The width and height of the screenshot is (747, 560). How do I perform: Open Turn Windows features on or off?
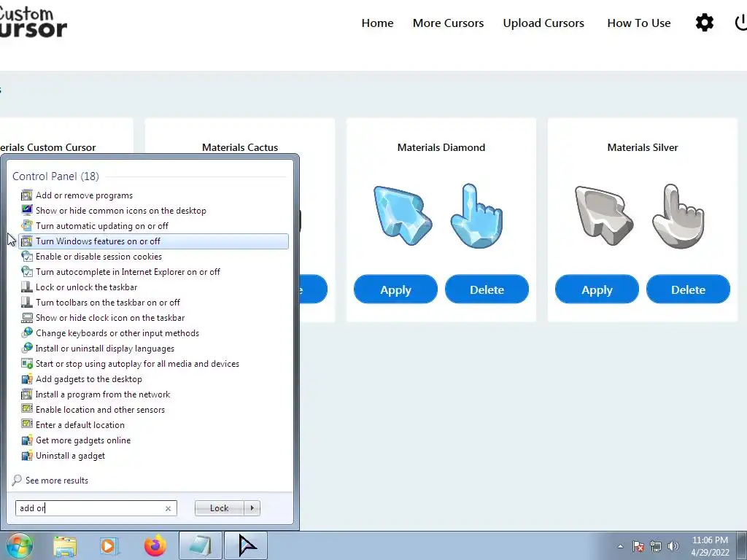coord(153,241)
